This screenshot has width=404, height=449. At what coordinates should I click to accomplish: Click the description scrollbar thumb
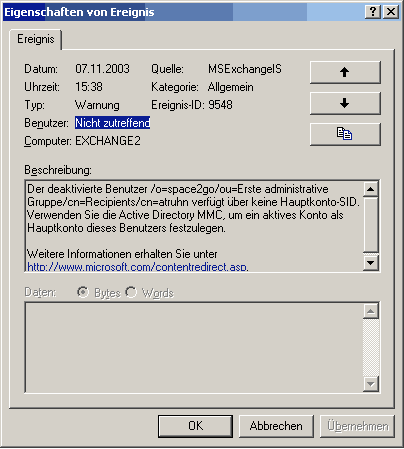pos(371,225)
